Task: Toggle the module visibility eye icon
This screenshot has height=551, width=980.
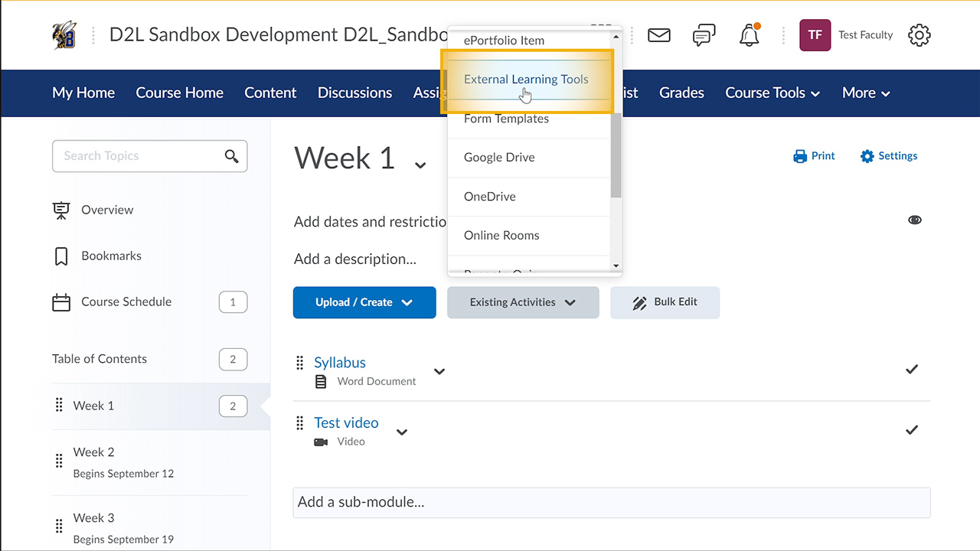Action: [x=914, y=220]
